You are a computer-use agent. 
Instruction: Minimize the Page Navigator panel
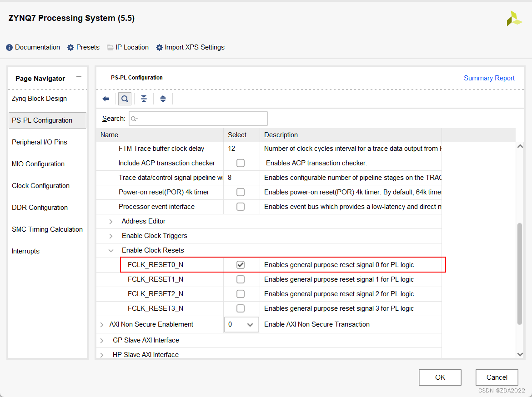click(x=79, y=77)
